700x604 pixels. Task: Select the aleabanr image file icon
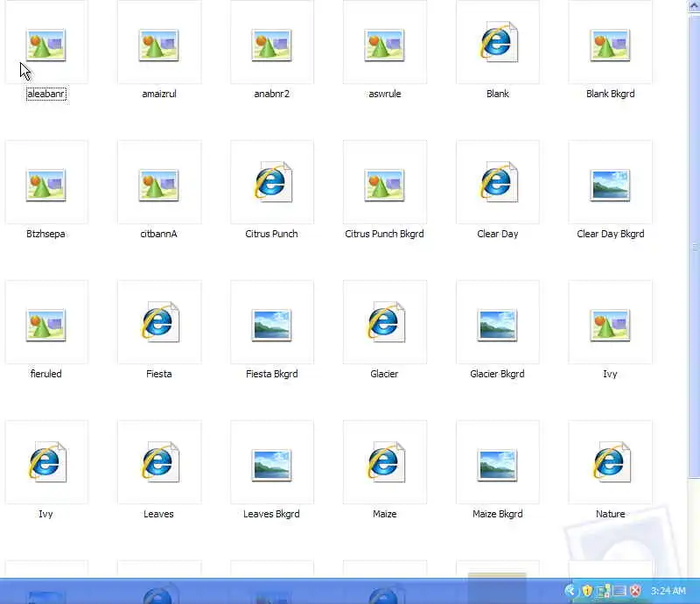(46, 45)
